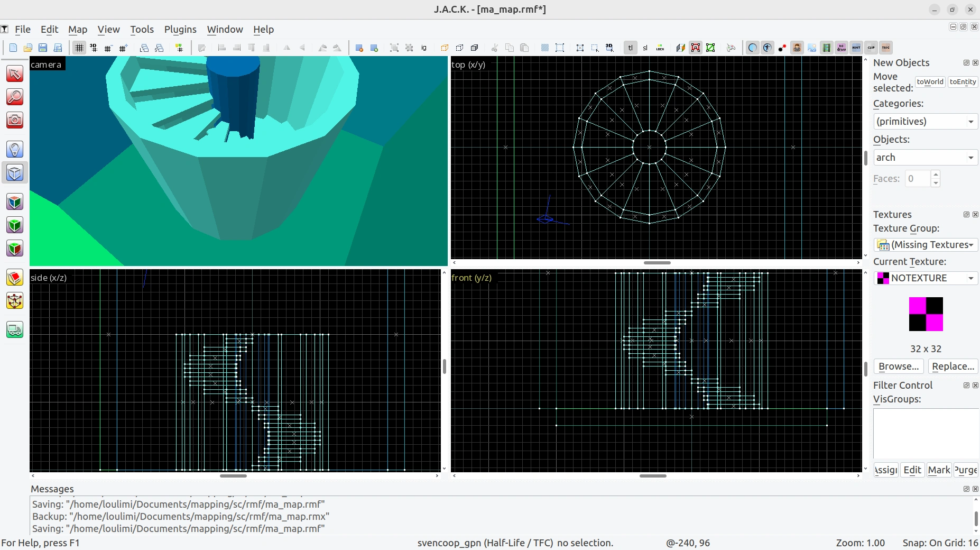The width and height of the screenshot is (980, 550).
Task: Select the Clipping tool icon
Action: coord(15,278)
